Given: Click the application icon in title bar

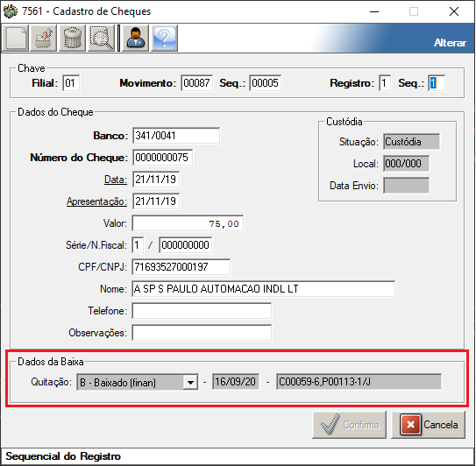Looking at the screenshot, I should pyautogui.click(x=11, y=11).
